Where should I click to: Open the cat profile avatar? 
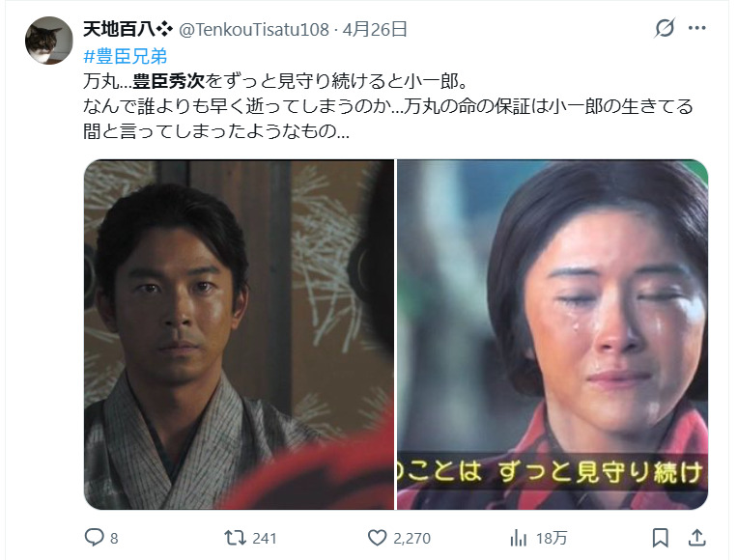tap(49, 41)
